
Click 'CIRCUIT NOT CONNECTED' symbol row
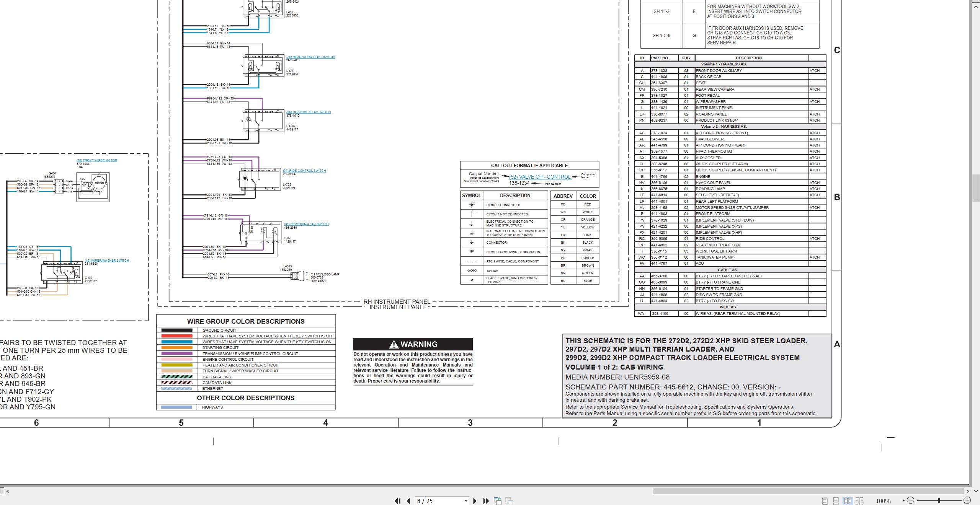[504, 214]
